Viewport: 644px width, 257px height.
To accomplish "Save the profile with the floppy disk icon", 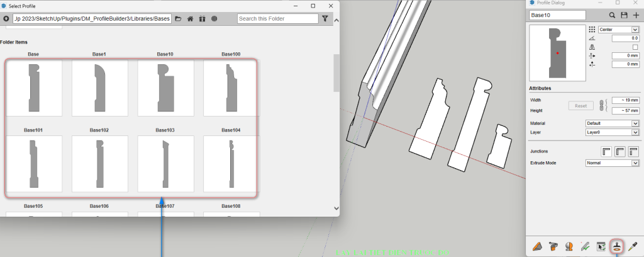I will pos(624,15).
